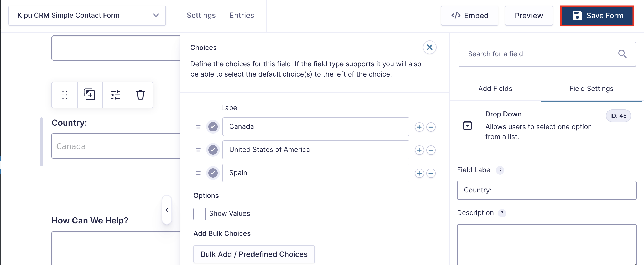Viewport: 644px width, 265px height.
Task: Expand the Country dropdown showing Canada
Action: coord(116,146)
